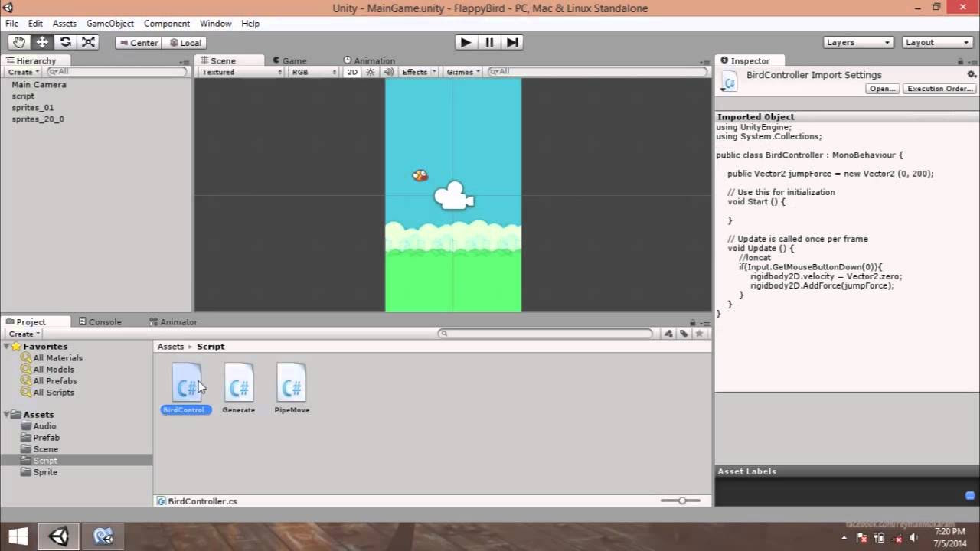Toggle scene lighting sun icon

point(371,72)
